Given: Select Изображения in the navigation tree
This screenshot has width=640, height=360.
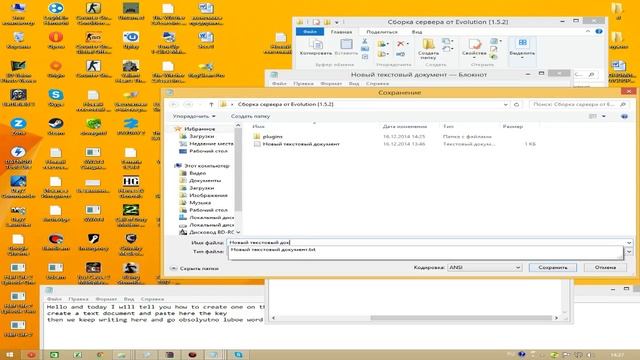Looking at the screenshot, I should click(208, 195).
